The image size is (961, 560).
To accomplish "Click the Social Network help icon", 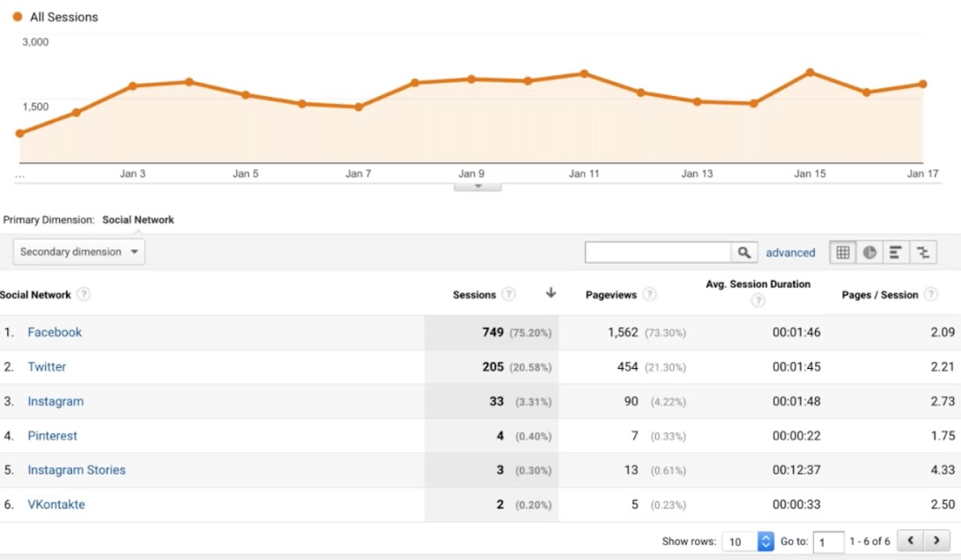I will coord(84,295).
